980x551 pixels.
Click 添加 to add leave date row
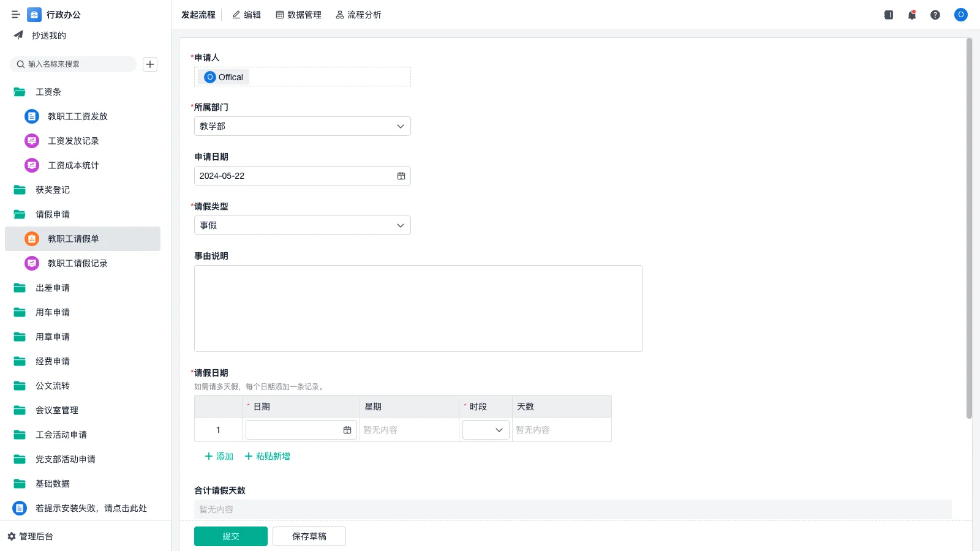(x=219, y=456)
